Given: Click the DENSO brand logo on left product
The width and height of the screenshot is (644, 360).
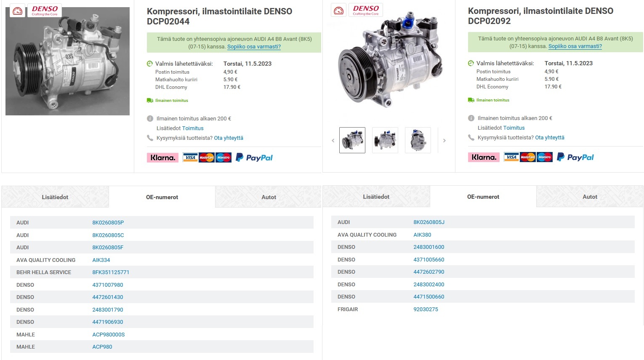Looking at the screenshot, I should (x=45, y=11).
